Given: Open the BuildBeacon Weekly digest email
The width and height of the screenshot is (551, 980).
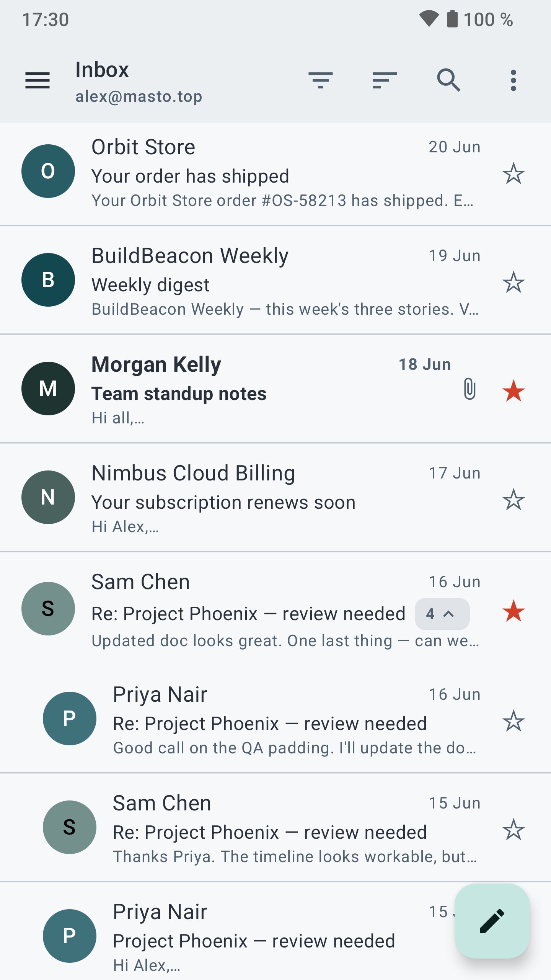Looking at the screenshot, I should coord(275,280).
